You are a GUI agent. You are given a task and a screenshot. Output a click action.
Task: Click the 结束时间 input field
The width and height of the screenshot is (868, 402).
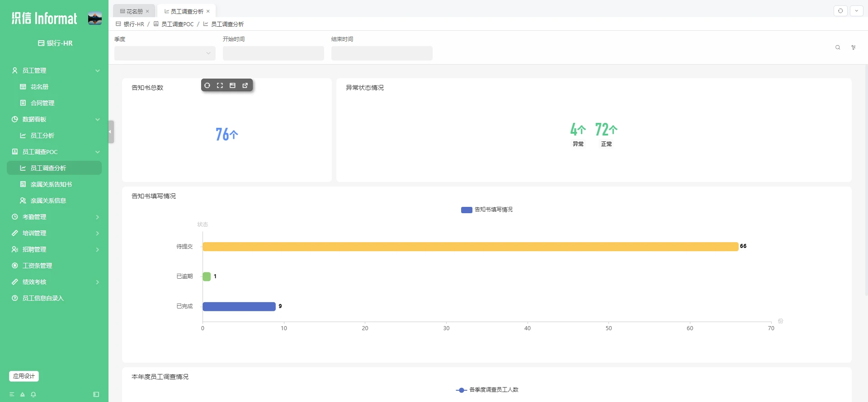pyautogui.click(x=382, y=53)
